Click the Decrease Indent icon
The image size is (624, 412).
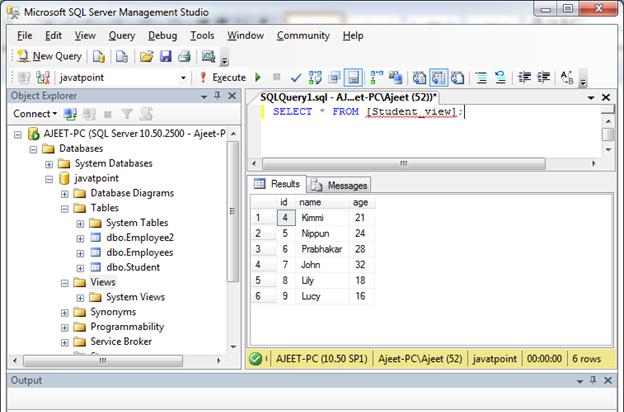pyautogui.click(x=524, y=78)
